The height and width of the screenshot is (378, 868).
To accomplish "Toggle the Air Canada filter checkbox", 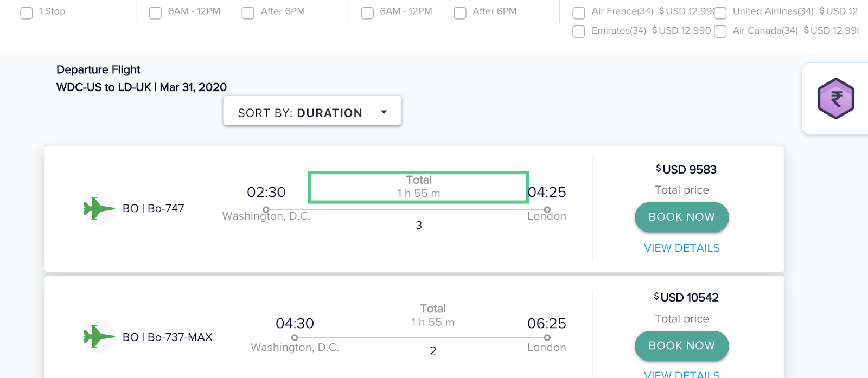I will (720, 31).
